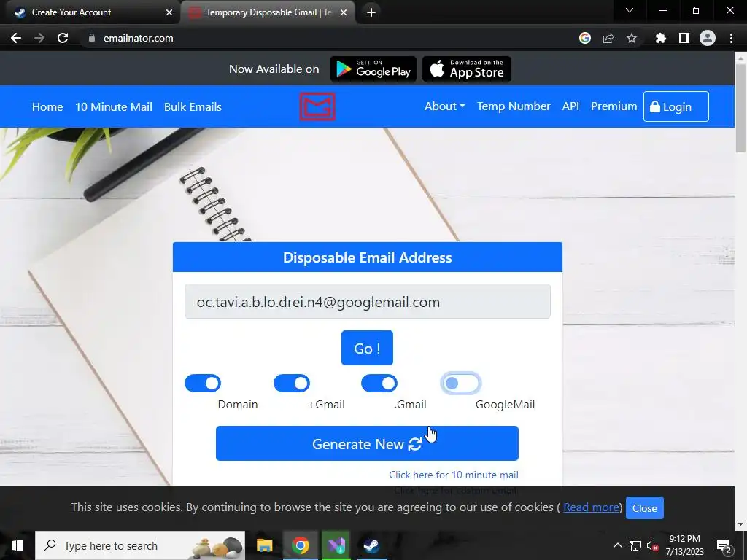Close the Temporary Disposable Gmail tab

[x=344, y=12]
